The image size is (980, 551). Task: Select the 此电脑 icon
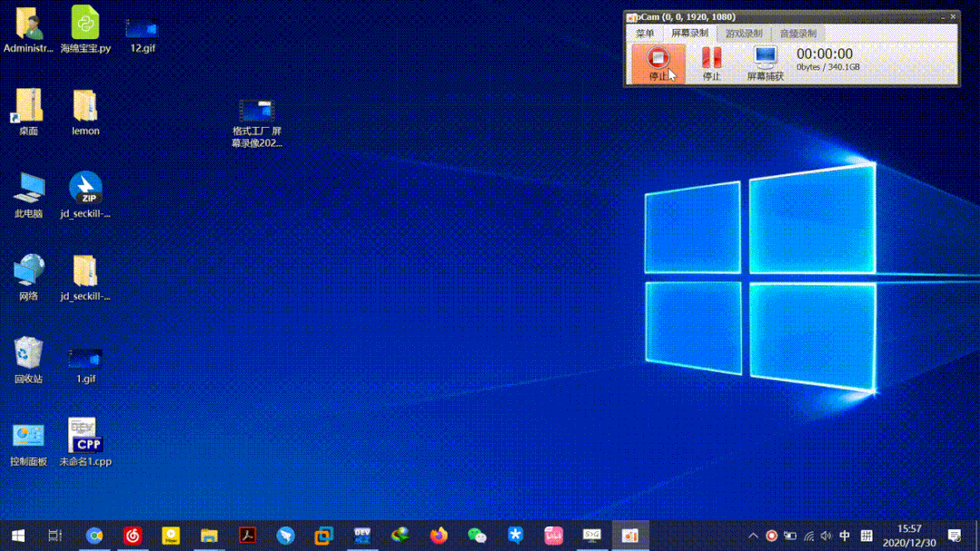[x=28, y=195]
